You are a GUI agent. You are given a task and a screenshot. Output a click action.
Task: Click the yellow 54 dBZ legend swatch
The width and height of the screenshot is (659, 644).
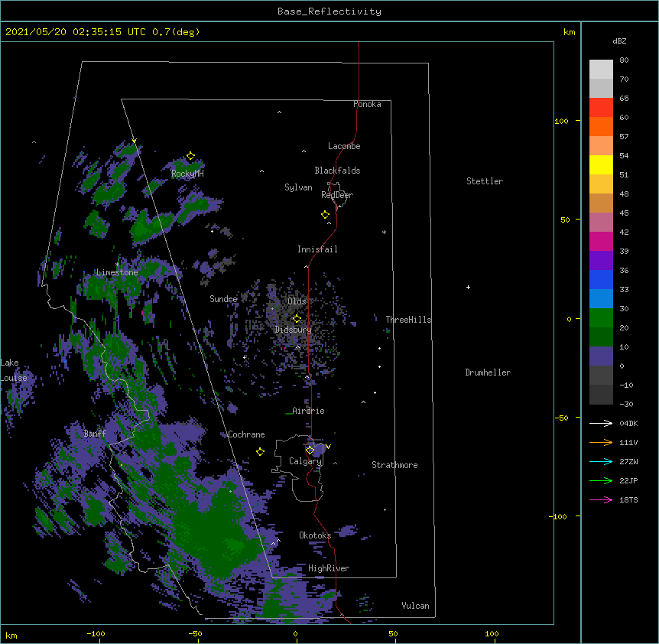[601, 164]
